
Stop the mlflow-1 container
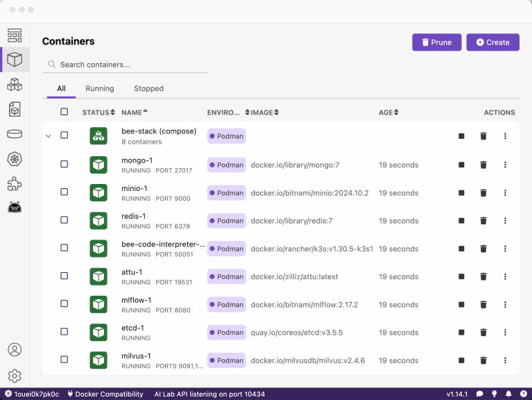[x=461, y=305]
